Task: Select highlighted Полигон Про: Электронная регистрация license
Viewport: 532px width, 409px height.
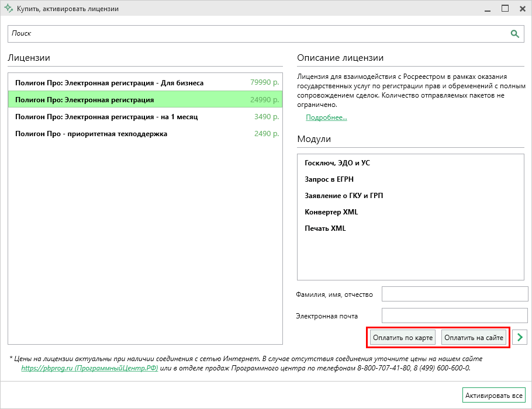Action: (145, 99)
